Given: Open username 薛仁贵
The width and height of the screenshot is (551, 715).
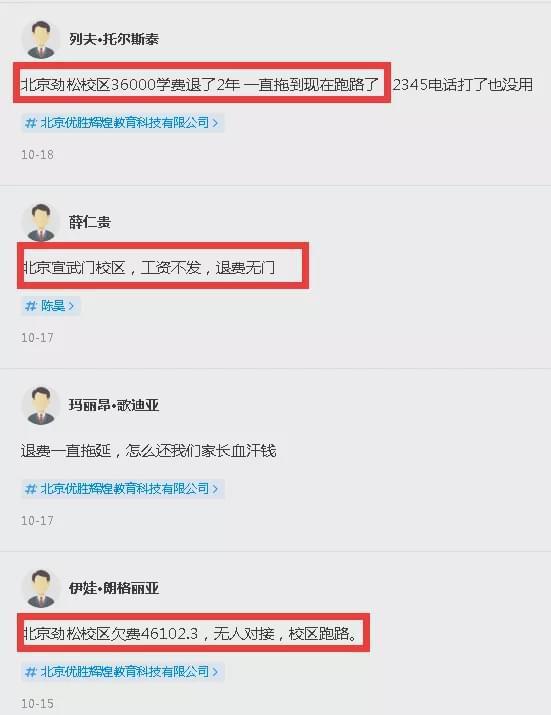Looking at the screenshot, I should pyautogui.click(x=90, y=222).
